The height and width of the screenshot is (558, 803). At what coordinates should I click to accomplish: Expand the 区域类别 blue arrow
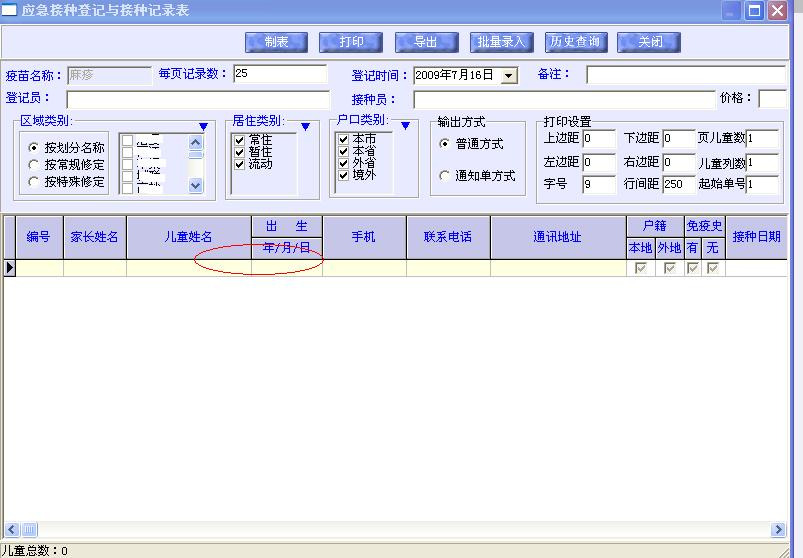(x=203, y=126)
